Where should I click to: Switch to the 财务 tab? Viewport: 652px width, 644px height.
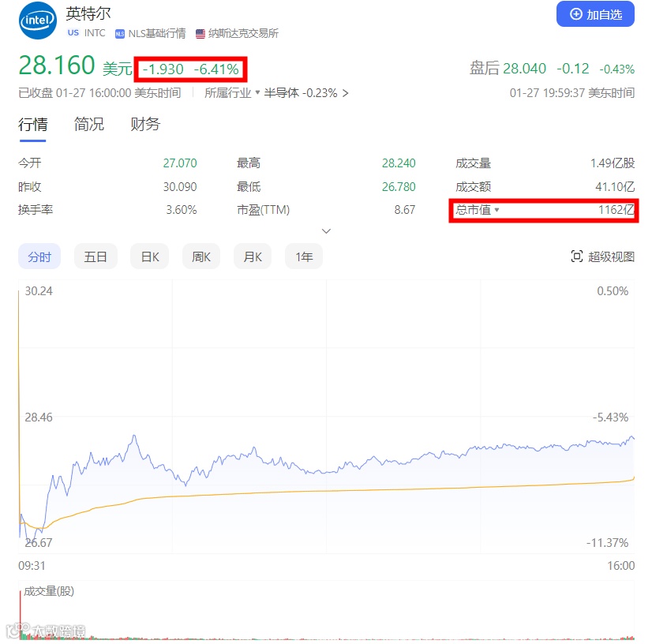tap(145, 125)
